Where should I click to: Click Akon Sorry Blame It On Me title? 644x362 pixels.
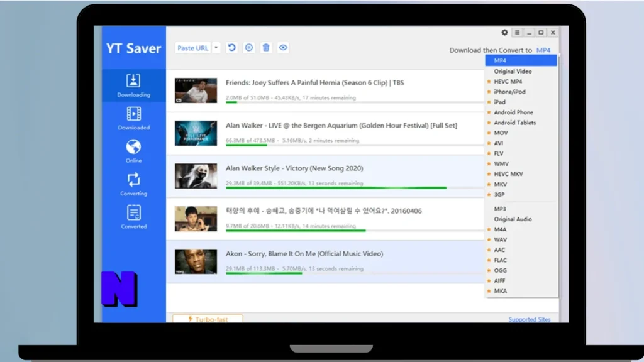[x=304, y=253]
